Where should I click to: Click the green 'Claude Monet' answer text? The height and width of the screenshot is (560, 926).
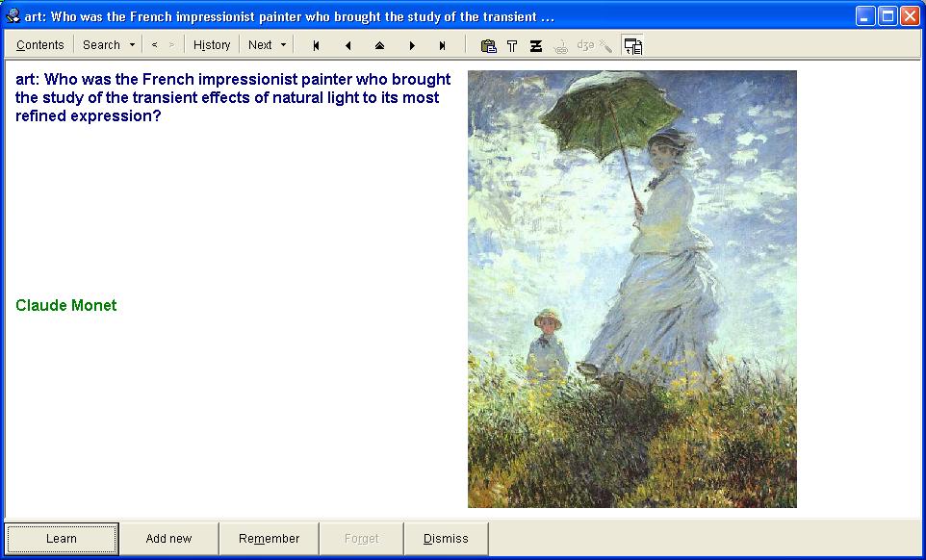tap(66, 306)
